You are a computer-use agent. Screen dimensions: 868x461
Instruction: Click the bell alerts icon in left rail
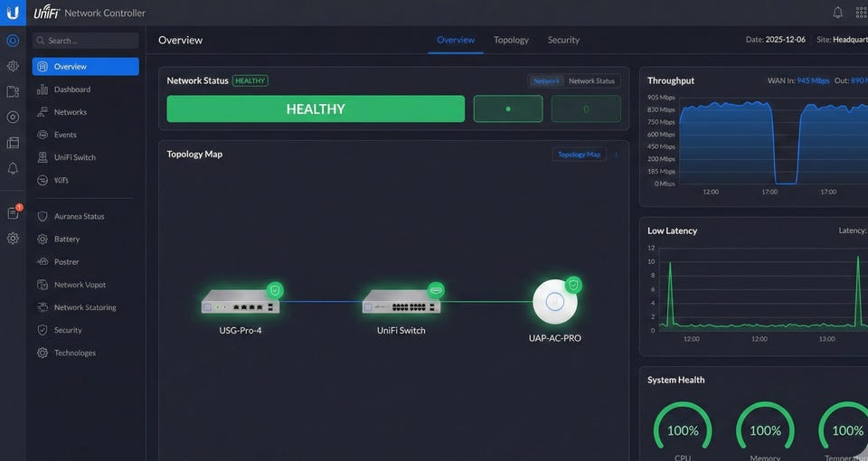coord(13,169)
